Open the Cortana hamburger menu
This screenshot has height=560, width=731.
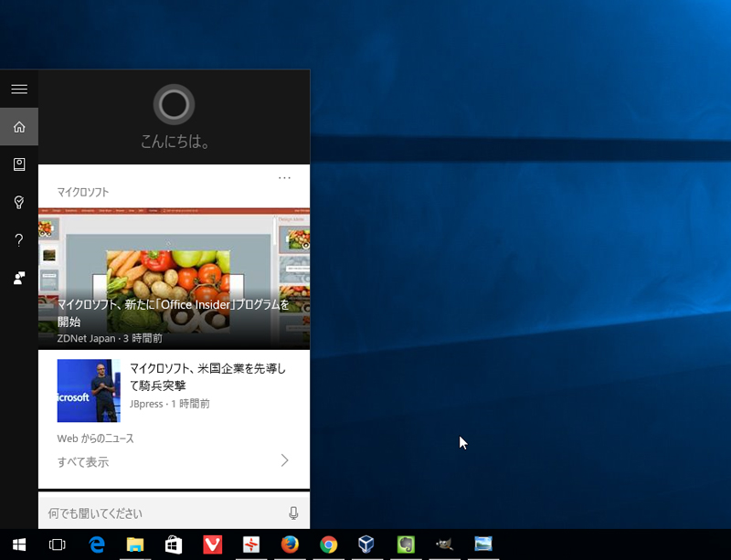19,89
